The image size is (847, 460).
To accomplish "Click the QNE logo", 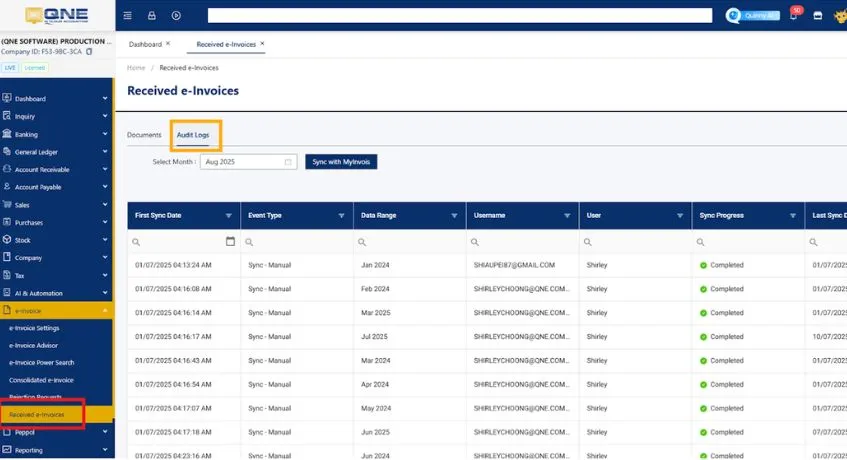I will pyautogui.click(x=57, y=16).
